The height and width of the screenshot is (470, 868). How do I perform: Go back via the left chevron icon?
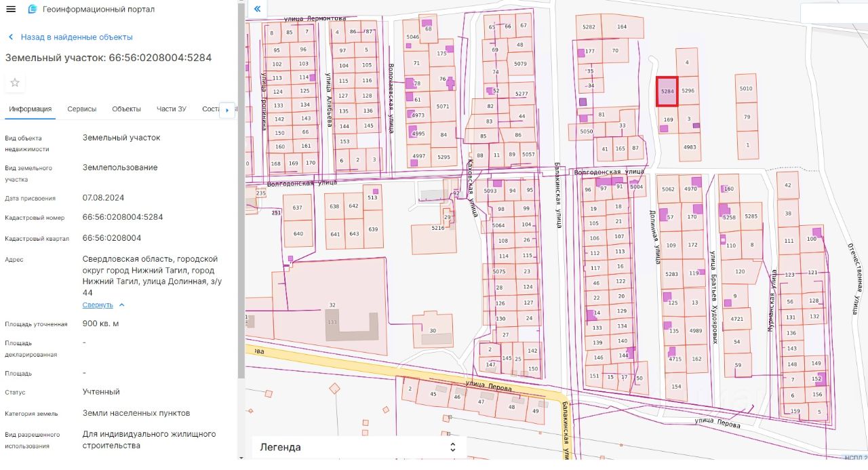coord(10,37)
